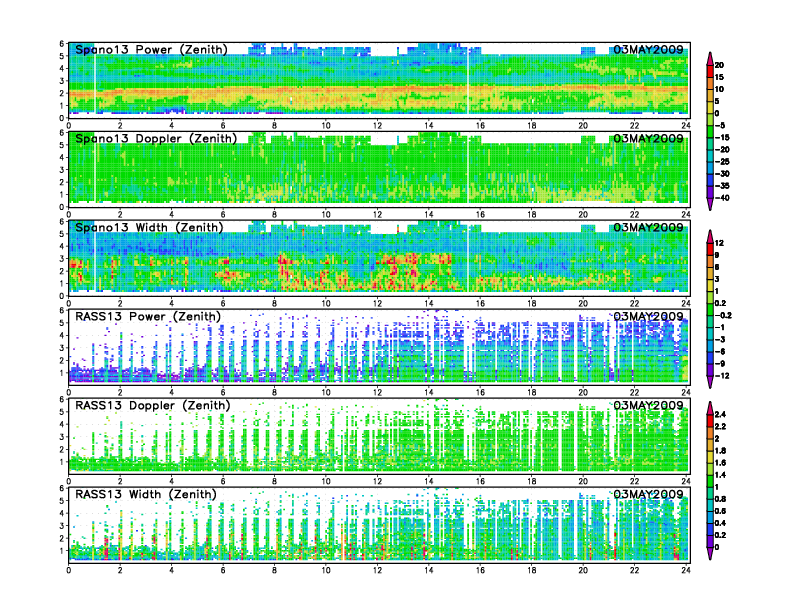Click the "-25" label on the top colorbar
The height and width of the screenshot is (612, 792).
tap(722, 162)
